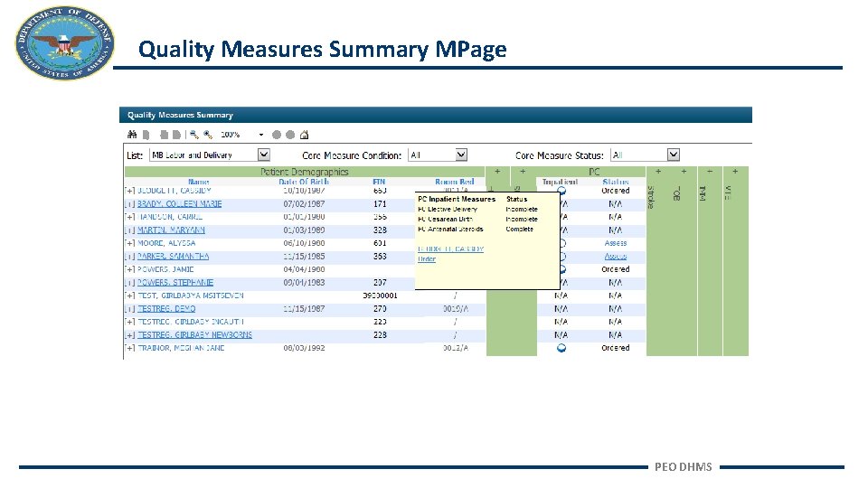Expand the POWERS, JAMIE row

tap(129, 269)
